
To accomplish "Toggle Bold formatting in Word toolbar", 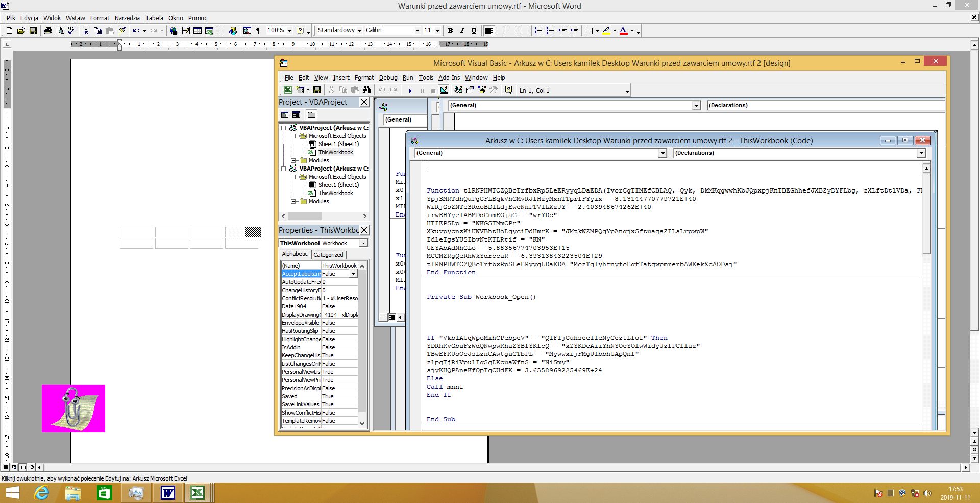I will pyautogui.click(x=450, y=31).
